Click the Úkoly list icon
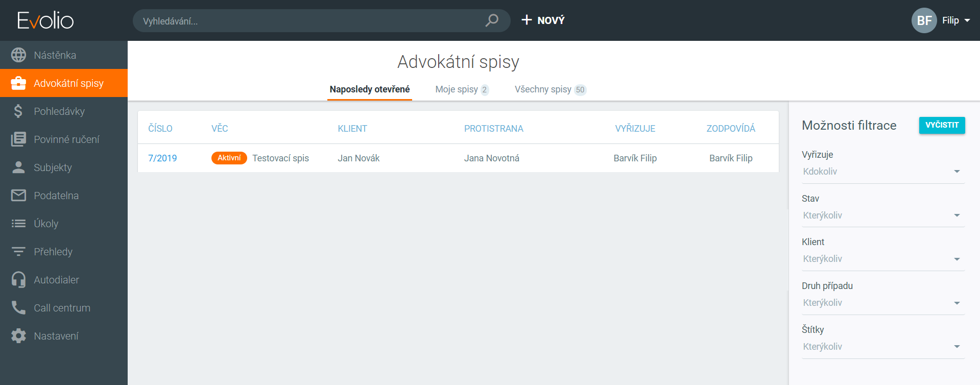Image resolution: width=980 pixels, height=385 pixels. 18,224
